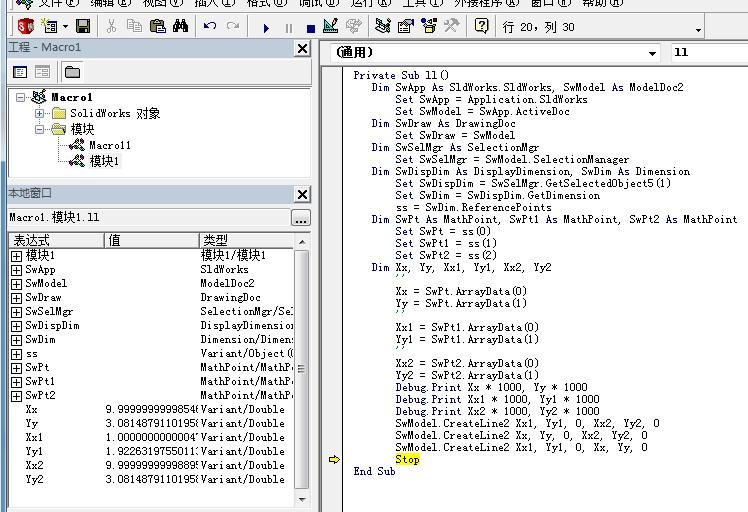Image resolution: width=748 pixels, height=512 pixels.
Task: Click the Toolbox hammer-and-wrench icon
Action: coord(451,26)
